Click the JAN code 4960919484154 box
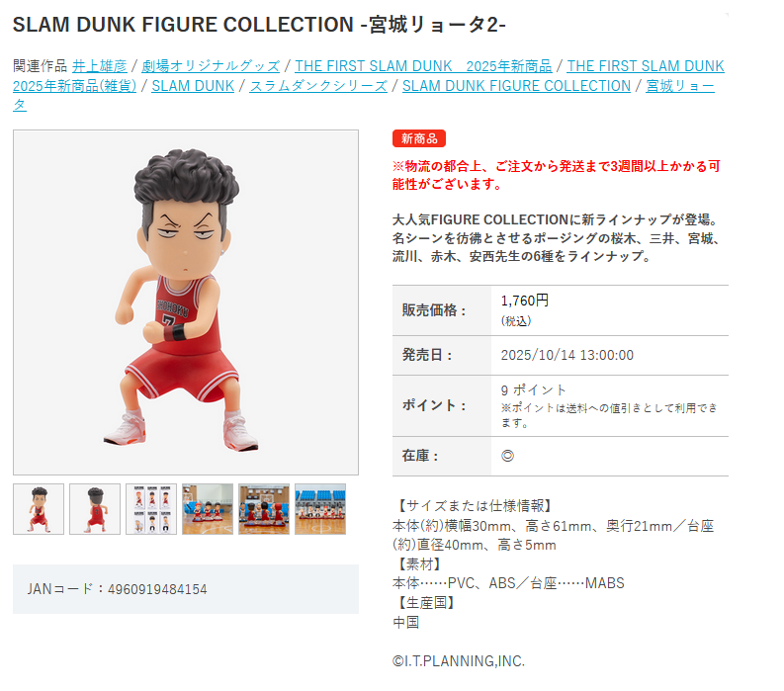This screenshot has height=691, width=784. pos(186,589)
